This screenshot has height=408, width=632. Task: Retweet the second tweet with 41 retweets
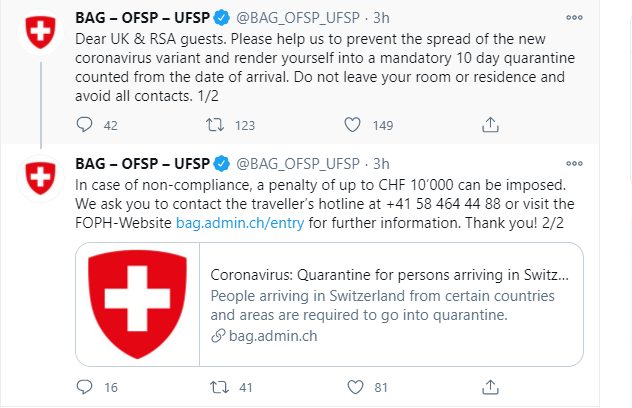[219, 387]
